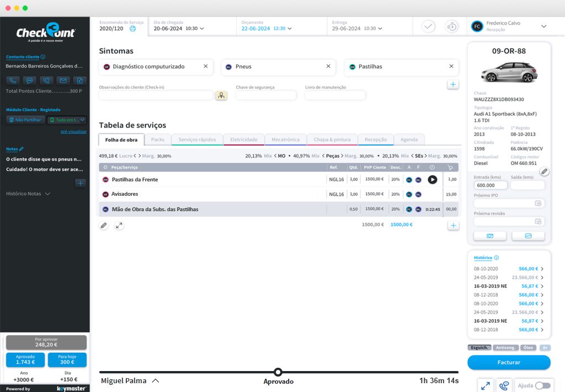Viewport: 565px width, 392px height.
Task: Switch to the Mecatrónica tab
Action: pyautogui.click(x=285, y=140)
